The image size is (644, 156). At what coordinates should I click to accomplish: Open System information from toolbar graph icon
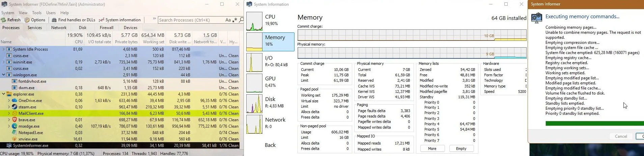(101, 20)
